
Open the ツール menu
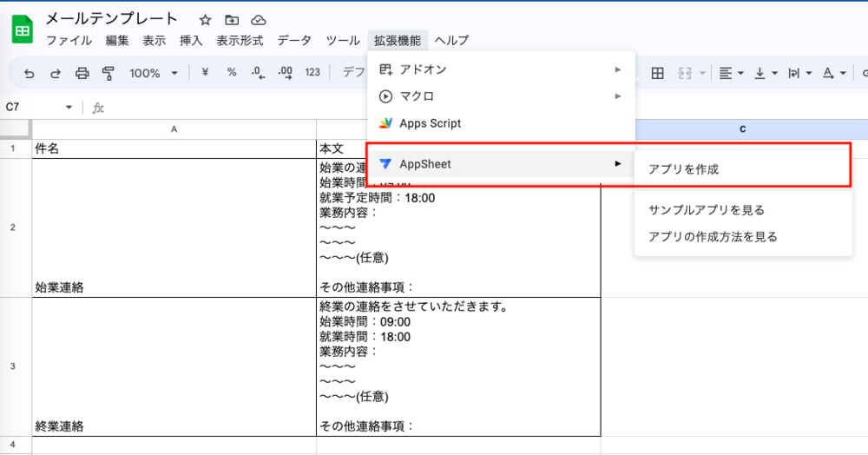click(343, 41)
